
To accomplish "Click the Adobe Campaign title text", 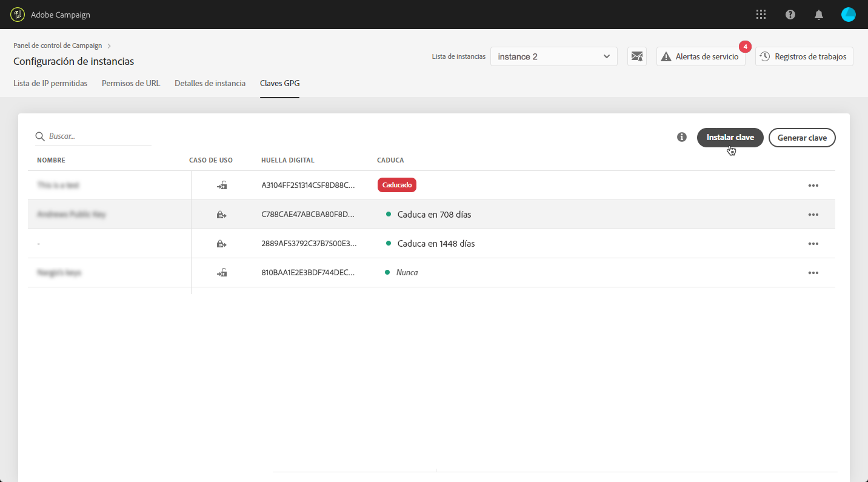I will [61, 15].
